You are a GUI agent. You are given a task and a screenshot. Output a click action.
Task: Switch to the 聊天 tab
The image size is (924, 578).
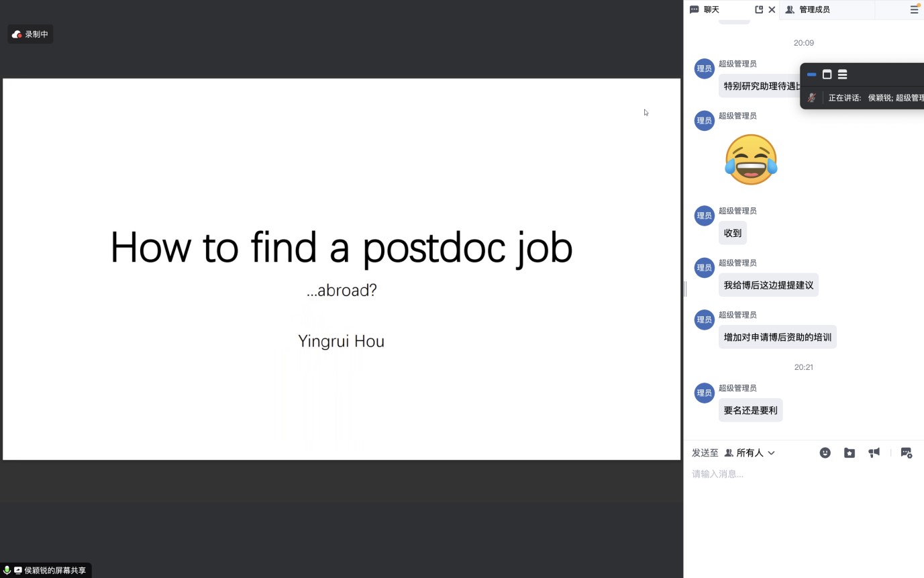(x=711, y=10)
